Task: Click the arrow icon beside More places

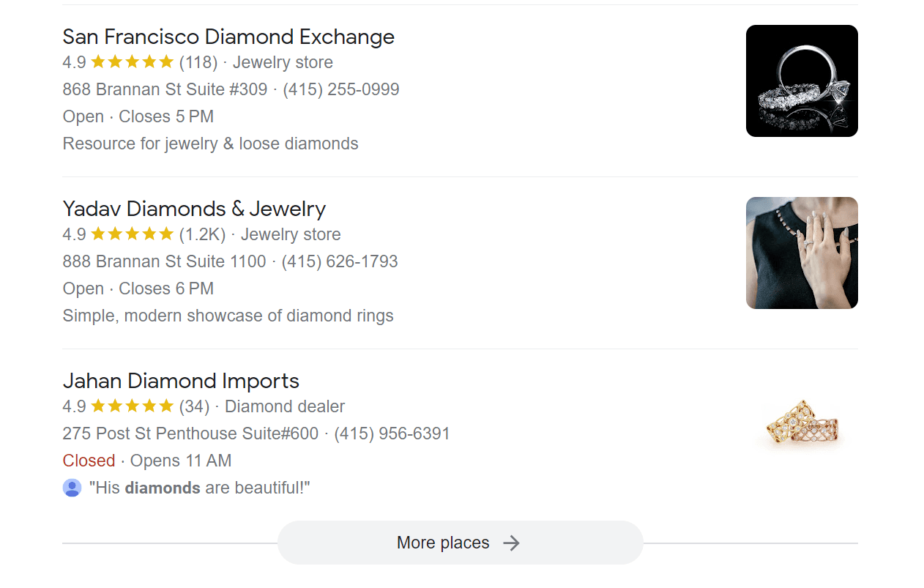Action: (511, 543)
